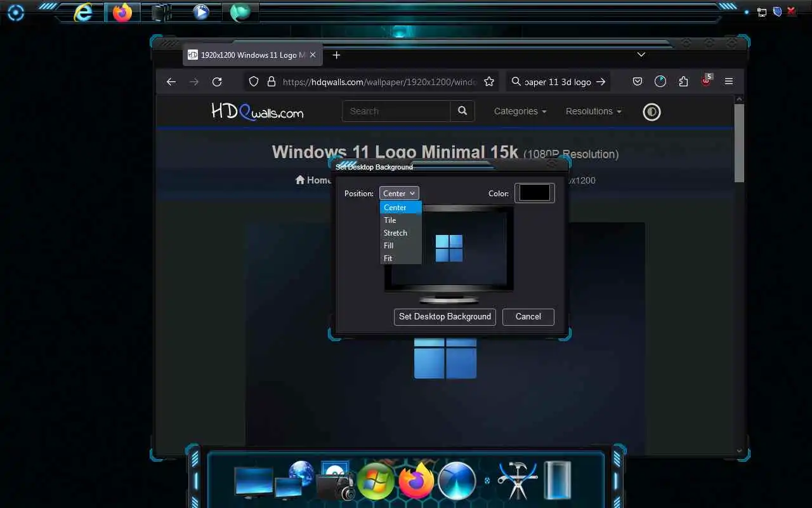
Task: Click the 'Windows 11 Logo Minimal 15k' heading
Action: pos(395,152)
